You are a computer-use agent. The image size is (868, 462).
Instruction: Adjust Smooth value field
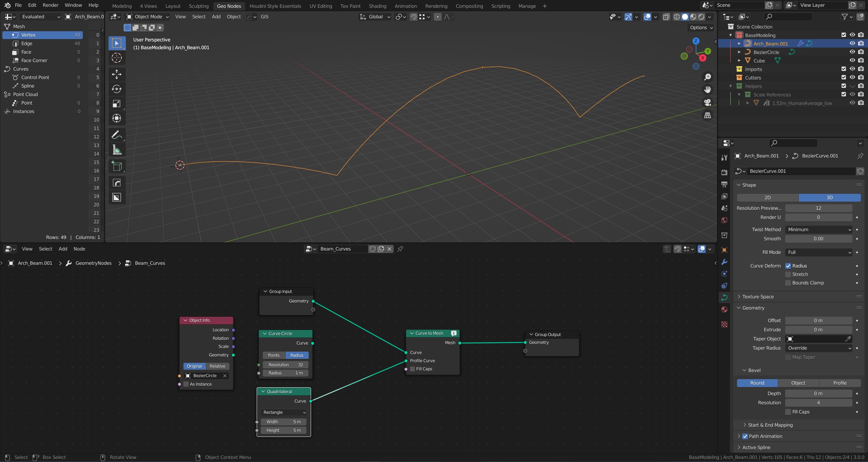[x=818, y=239]
